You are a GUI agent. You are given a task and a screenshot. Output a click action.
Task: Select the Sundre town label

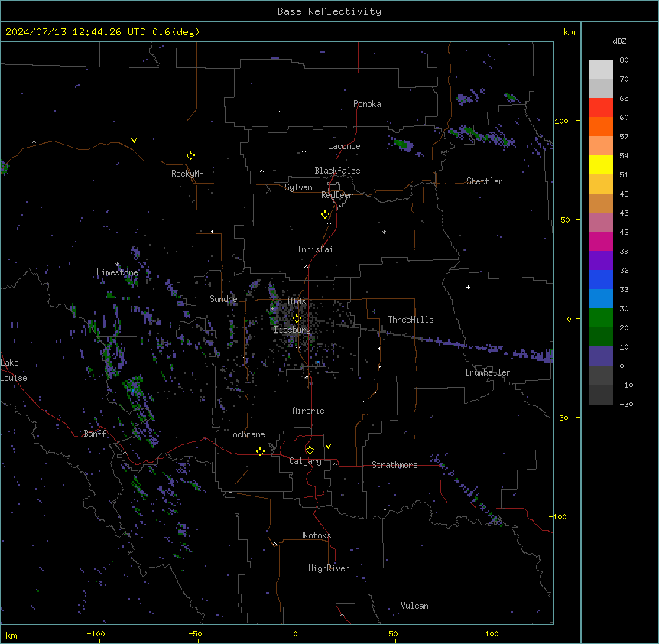[x=223, y=299]
